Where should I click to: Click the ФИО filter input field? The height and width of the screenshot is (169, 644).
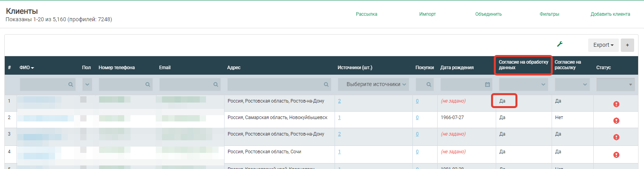click(x=43, y=84)
